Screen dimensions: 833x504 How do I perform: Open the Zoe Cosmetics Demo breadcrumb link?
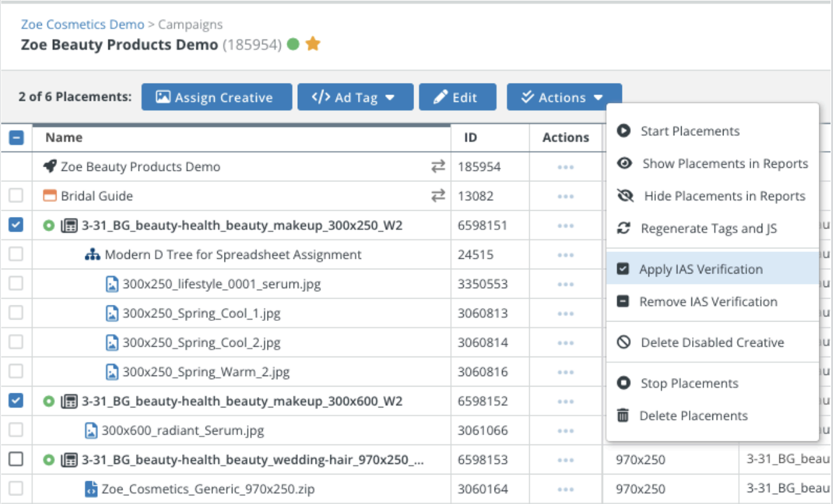[x=82, y=25]
